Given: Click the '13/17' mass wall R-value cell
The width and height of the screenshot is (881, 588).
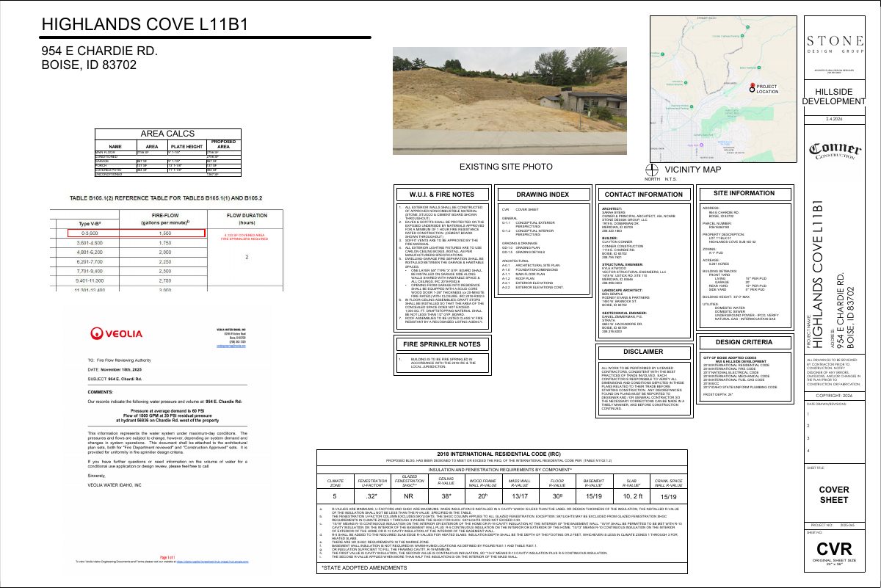Looking at the screenshot, I should point(521,495).
